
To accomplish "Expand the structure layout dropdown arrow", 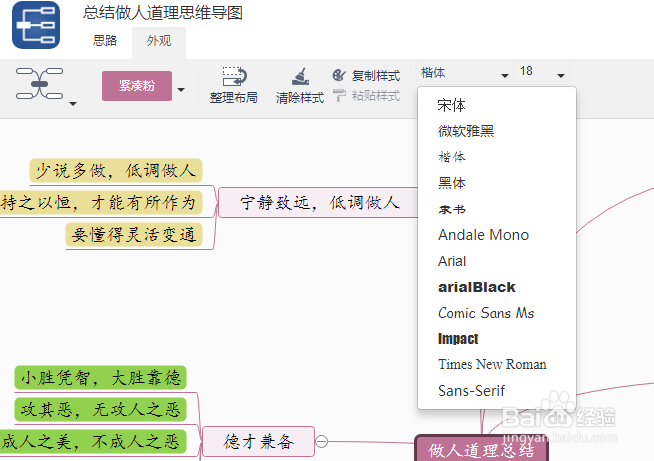I will (73, 103).
